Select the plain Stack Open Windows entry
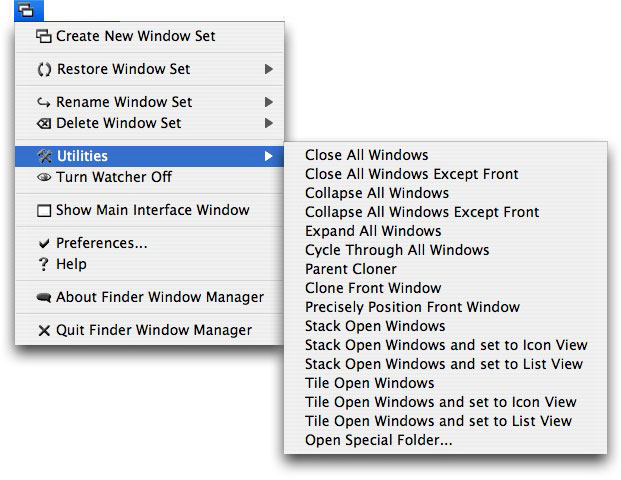The height and width of the screenshot is (480, 621). pyautogui.click(x=446, y=326)
